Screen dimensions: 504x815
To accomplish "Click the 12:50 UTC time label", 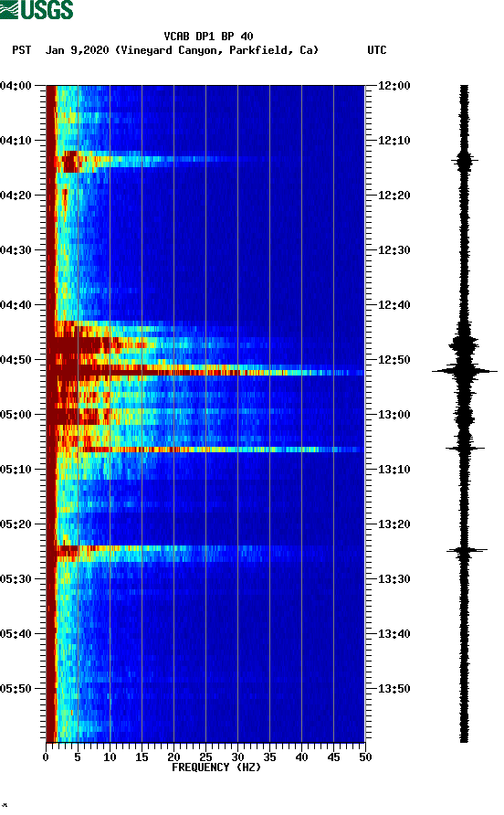I will [394, 360].
